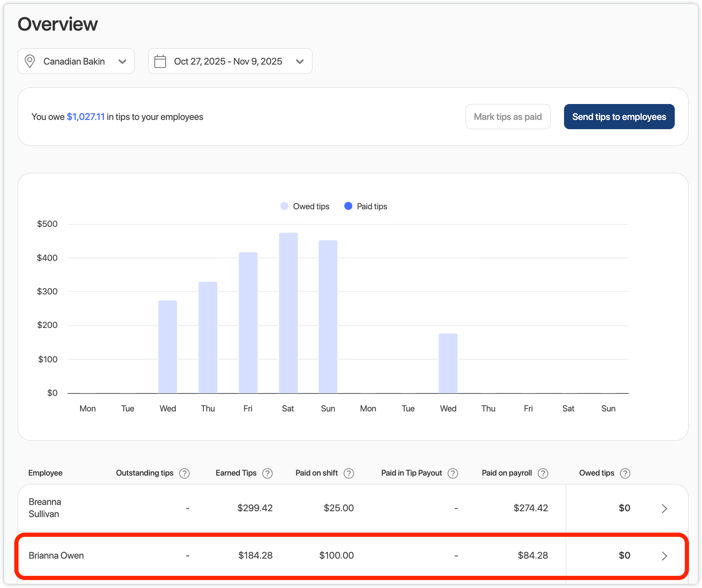Image resolution: width=702 pixels, height=588 pixels.
Task: Click the Saturday owed tips bar
Action: 288,313
